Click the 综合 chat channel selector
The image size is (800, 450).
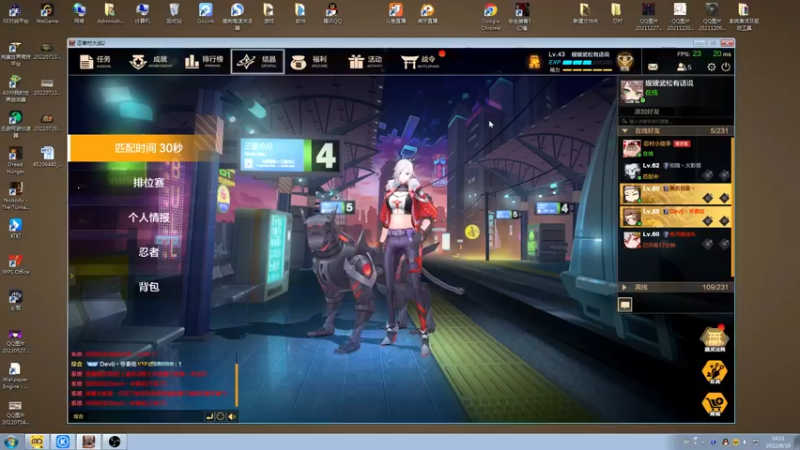tap(78, 417)
